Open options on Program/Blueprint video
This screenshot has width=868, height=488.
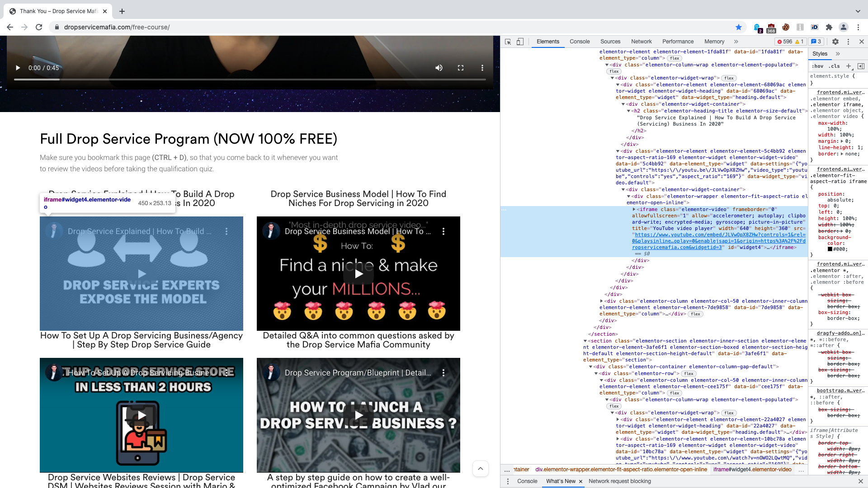click(443, 373)
